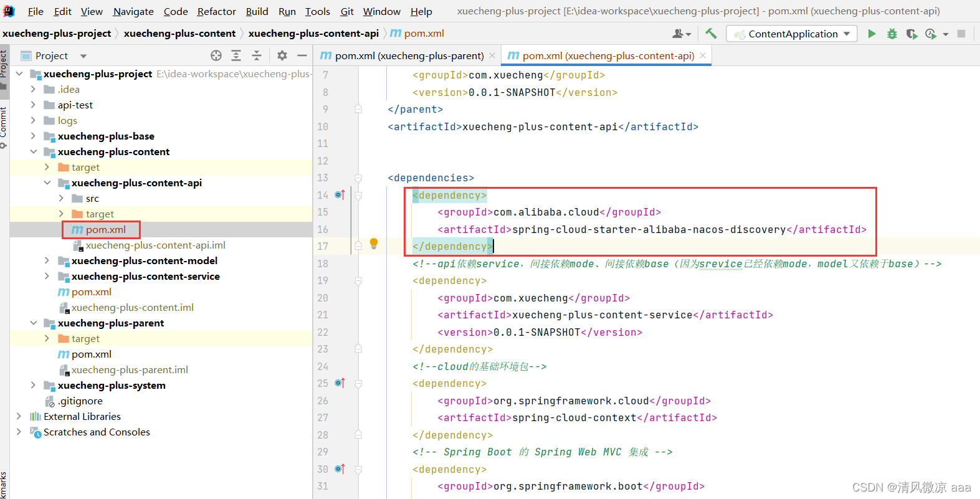This screenshot has width=980, height=499.
Task: Click xuecheng-plus-content breadcrumb in navigation bar
Action: pos(179,34)
